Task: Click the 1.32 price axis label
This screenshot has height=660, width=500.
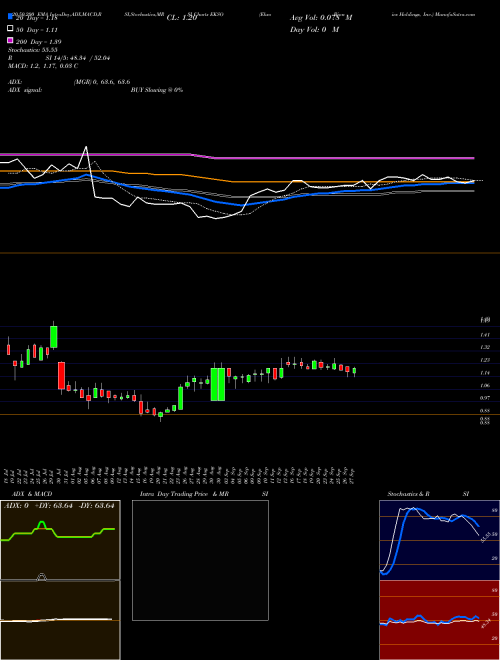Action: click(x=485, y=347)
